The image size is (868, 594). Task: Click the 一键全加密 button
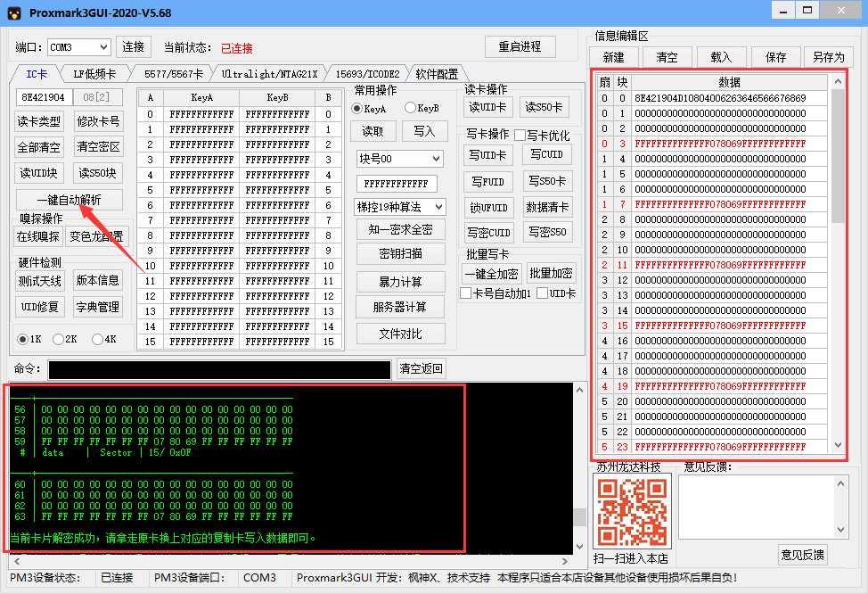492,275
